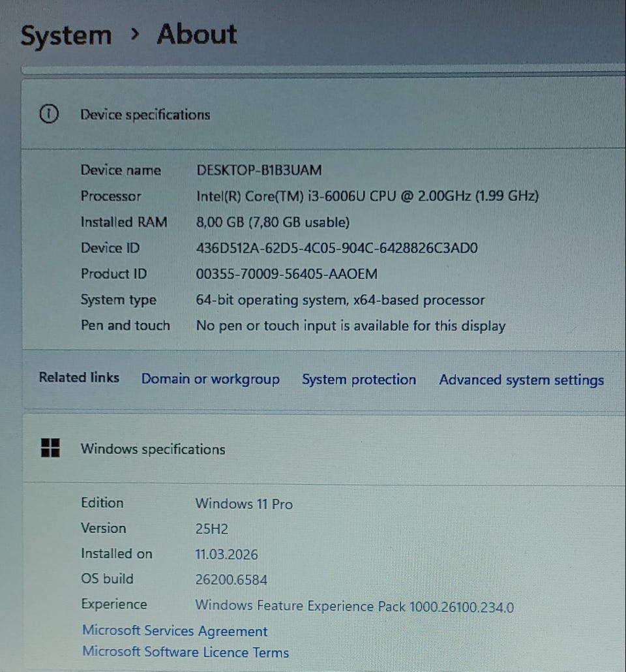
Task: Click the Edition label
Action: tap(102, 503)
